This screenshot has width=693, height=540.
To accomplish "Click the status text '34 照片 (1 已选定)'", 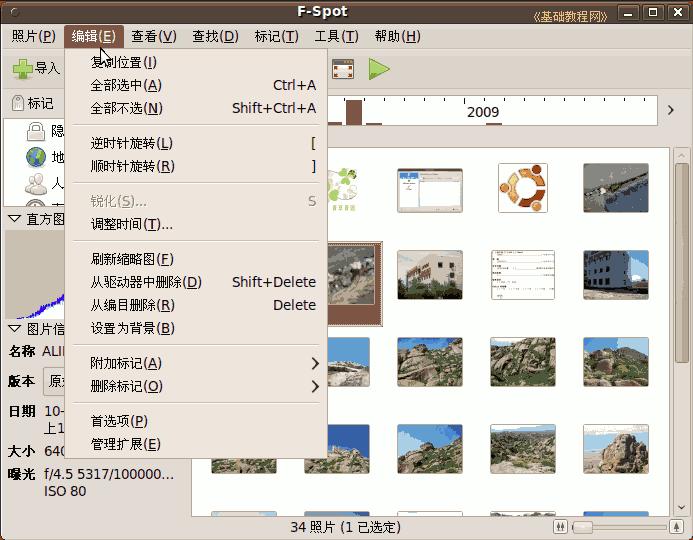I will [346, 527].
